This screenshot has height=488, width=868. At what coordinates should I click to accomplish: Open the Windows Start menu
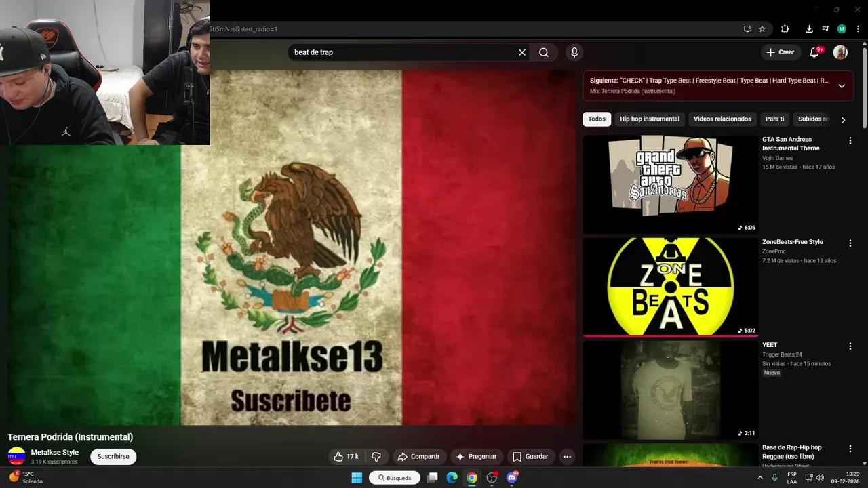(x=357, y=478)
